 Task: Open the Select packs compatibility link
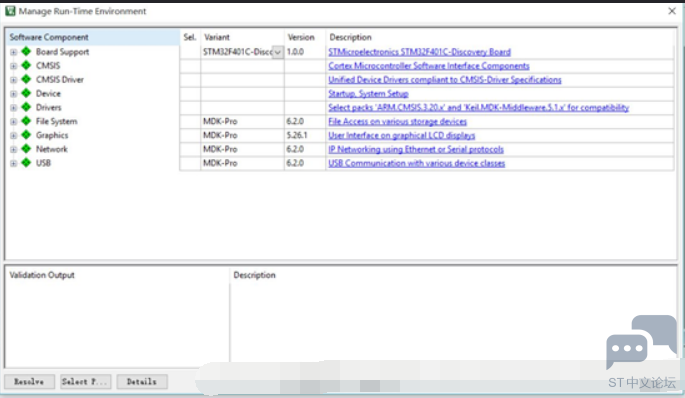point(479,107)
